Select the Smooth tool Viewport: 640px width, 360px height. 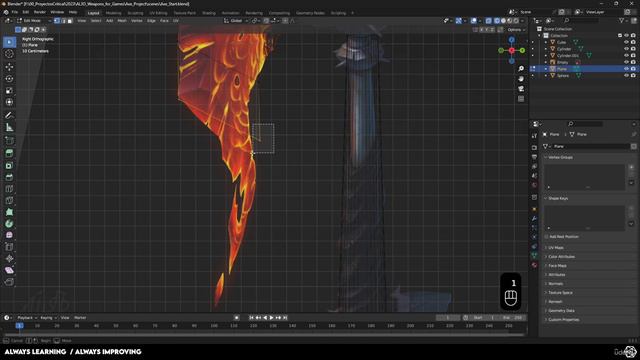tap(9, 235)
